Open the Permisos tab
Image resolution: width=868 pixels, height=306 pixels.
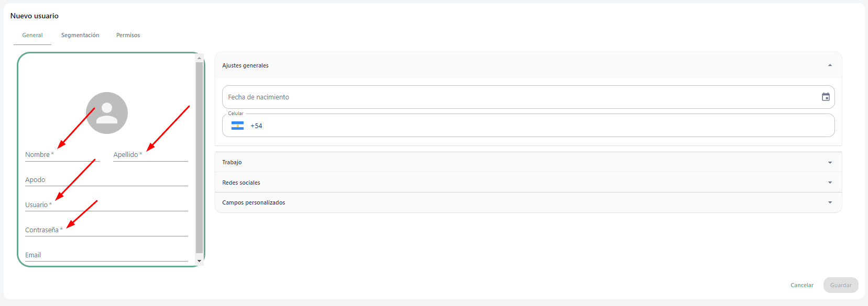(x=128, y=35)
